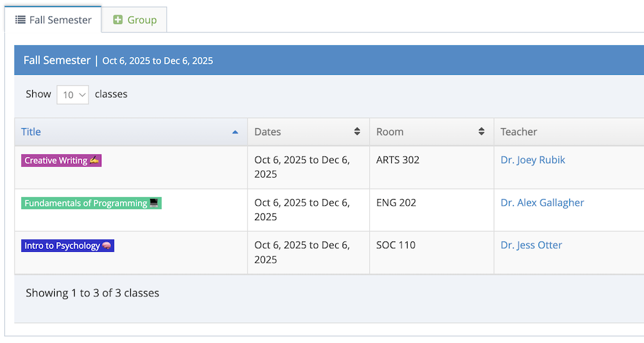The image size is (644, 343).
Task: Click the brain emoji on Intro to Psychology
Action: 106,246
